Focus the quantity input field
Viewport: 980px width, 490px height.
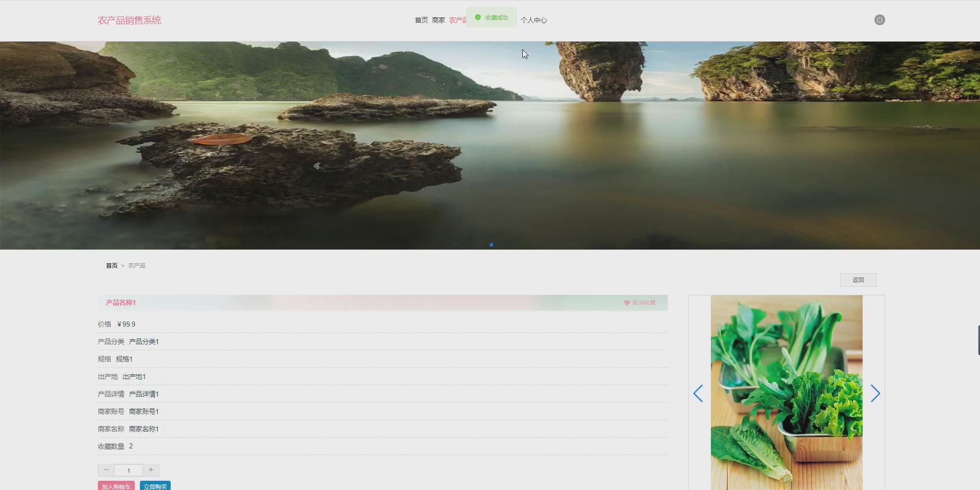129,470
